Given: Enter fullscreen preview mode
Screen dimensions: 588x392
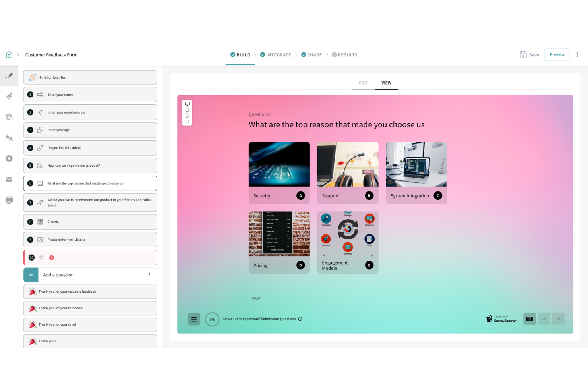Looking at the screenshot, I should 187,121.
